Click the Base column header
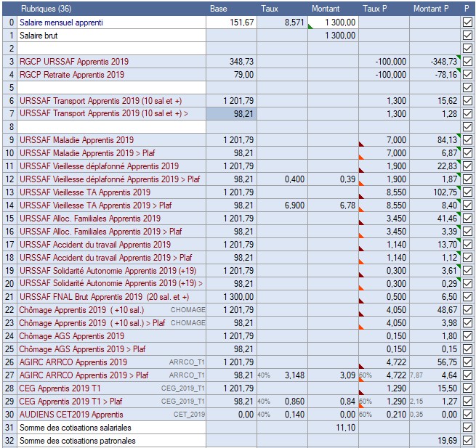Screen dimensions: 476x448 (x=218, y=9)
